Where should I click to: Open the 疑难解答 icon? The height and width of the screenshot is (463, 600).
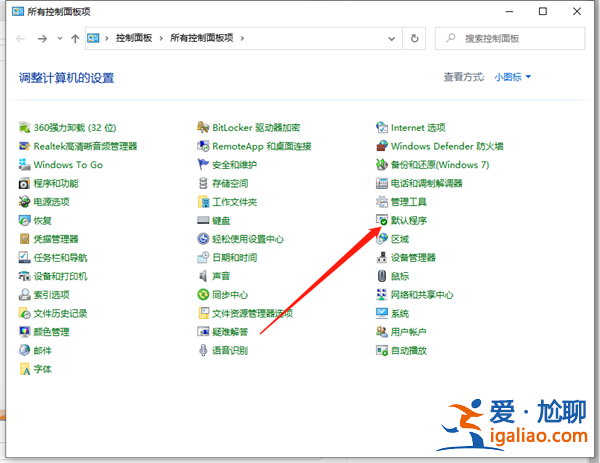coord(203,332)
